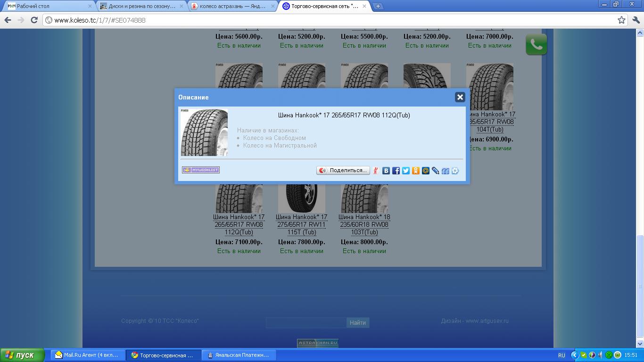Close the Описание popup with X
644x362 pixels.
[x=460, y=97]
